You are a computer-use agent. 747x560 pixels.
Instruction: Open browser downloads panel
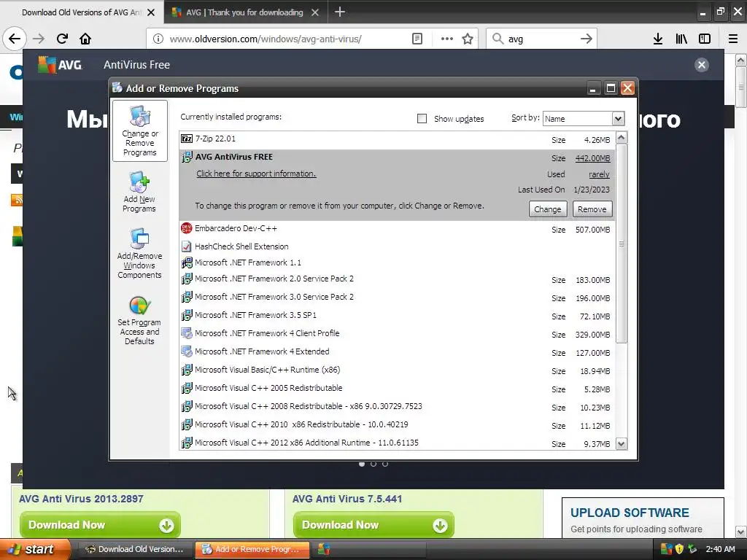[657, 39]
